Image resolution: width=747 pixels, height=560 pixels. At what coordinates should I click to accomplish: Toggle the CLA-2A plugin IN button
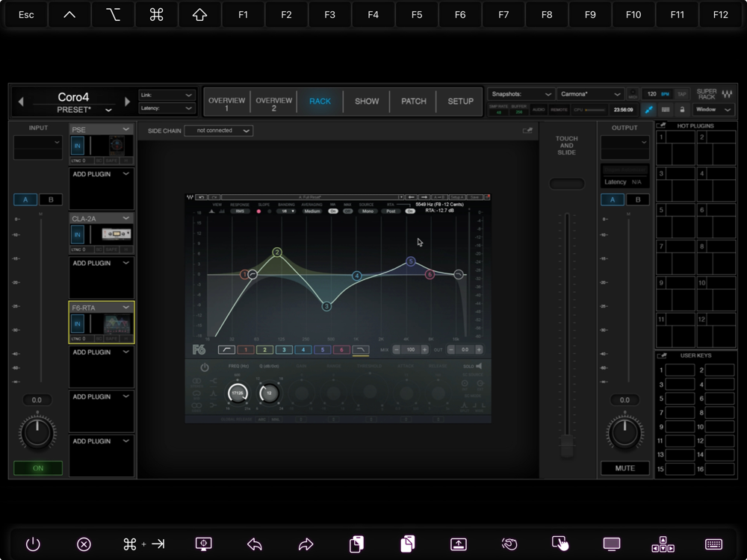[x=78, y=234]
